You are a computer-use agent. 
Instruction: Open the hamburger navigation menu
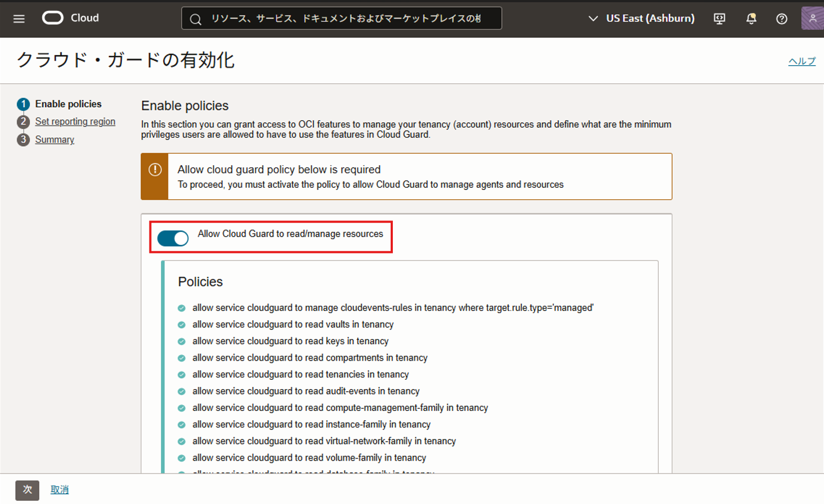[19, 19]
